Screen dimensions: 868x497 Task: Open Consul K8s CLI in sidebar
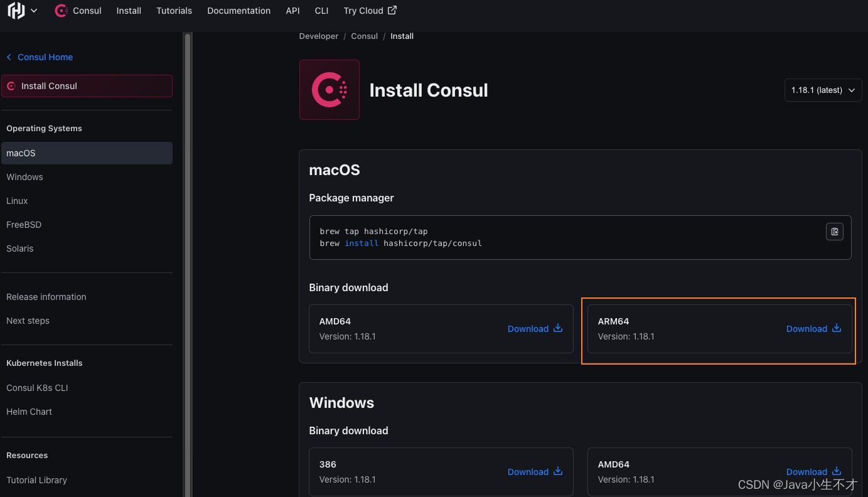tap(37, 388)
